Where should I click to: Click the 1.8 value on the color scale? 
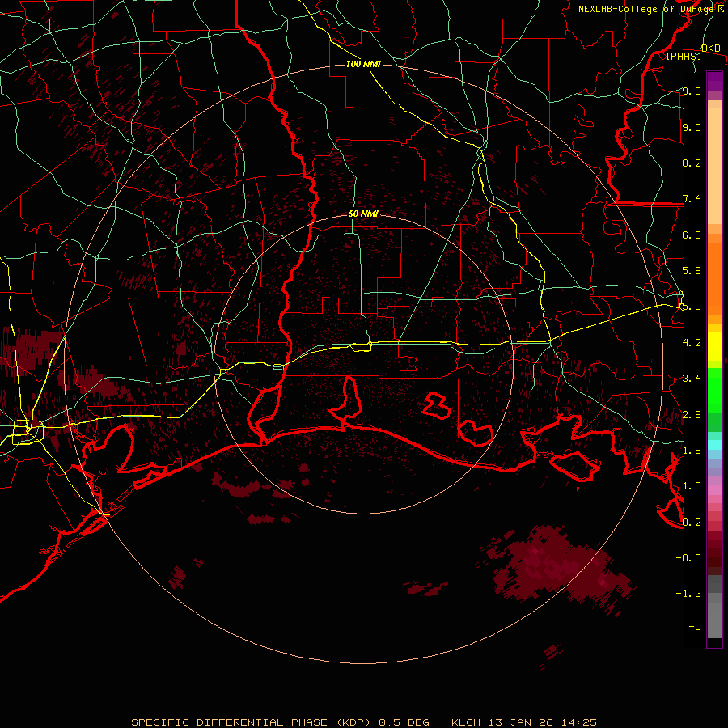(x=692, y=451)
